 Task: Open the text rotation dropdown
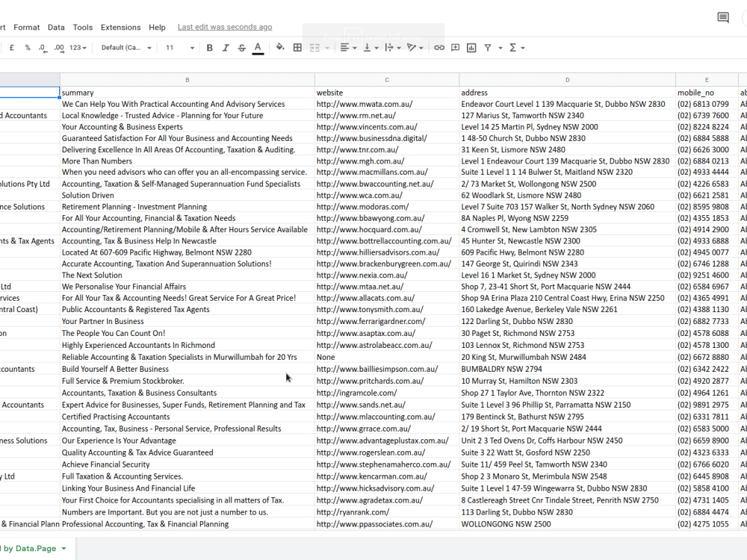point(415,48)
